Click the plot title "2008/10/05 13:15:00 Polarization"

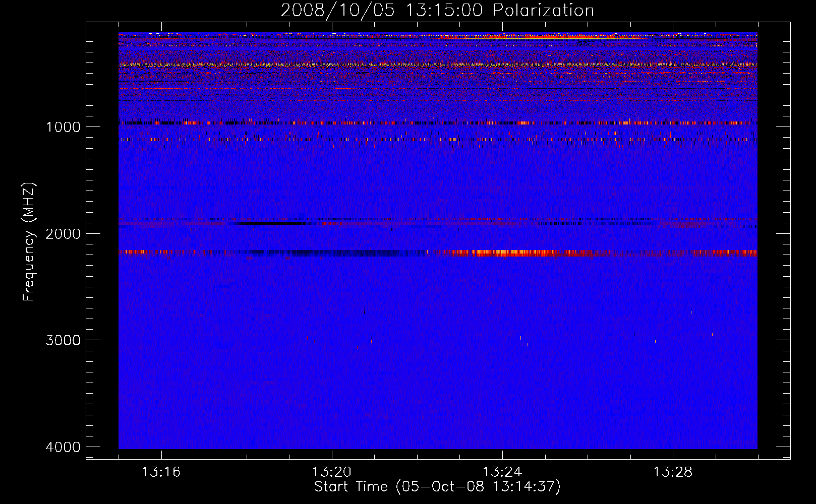(x=437, y=10)
